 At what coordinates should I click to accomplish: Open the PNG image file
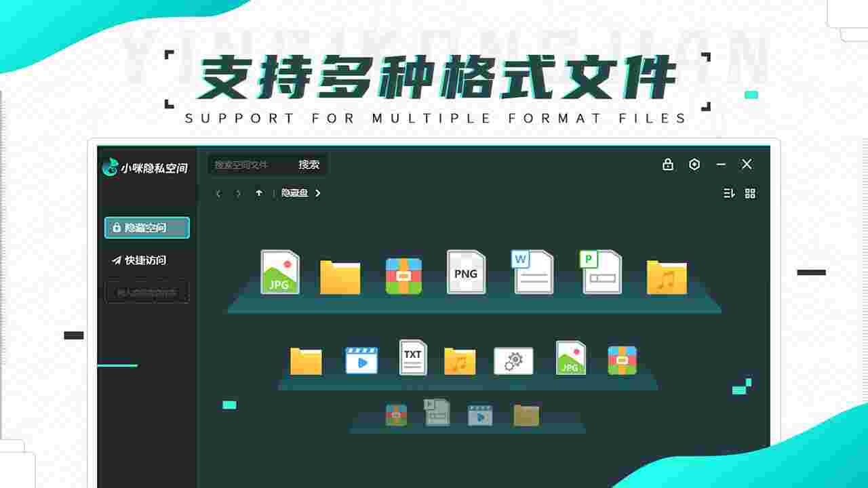coord(466,272)
